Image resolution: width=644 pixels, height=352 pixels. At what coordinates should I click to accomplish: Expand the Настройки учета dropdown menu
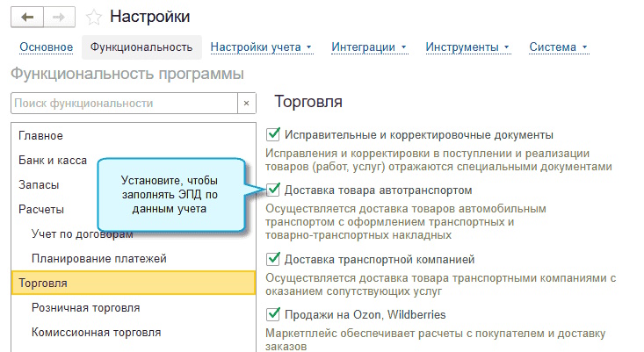(261, 47)
